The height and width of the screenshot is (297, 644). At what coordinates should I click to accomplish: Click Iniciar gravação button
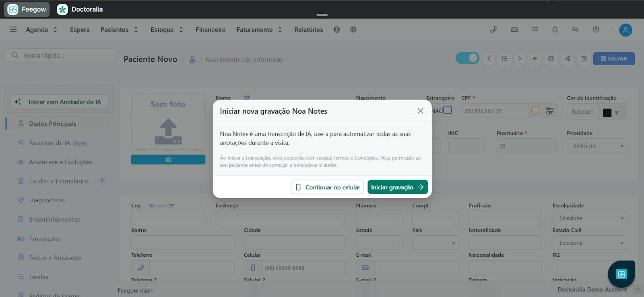pos(398,187)
